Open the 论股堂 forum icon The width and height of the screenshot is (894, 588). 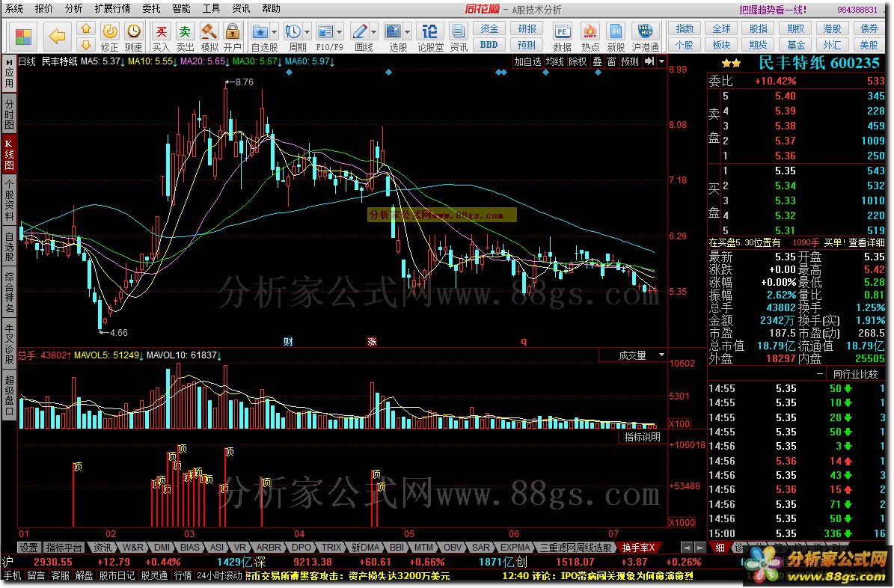click(430, 37)
